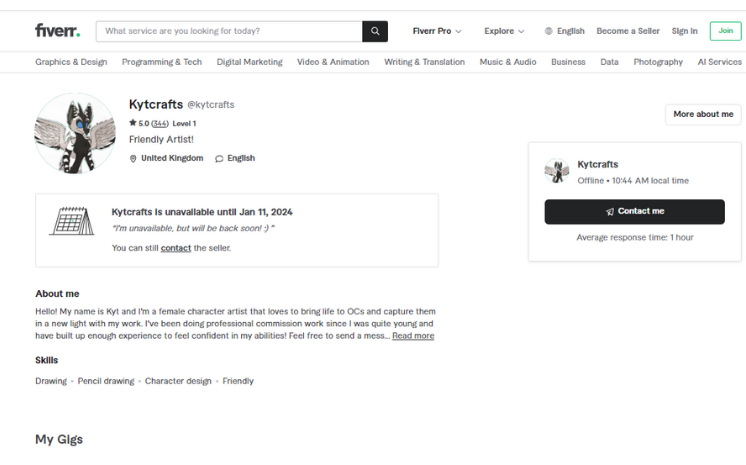Click the Join button

pos(725,31)
